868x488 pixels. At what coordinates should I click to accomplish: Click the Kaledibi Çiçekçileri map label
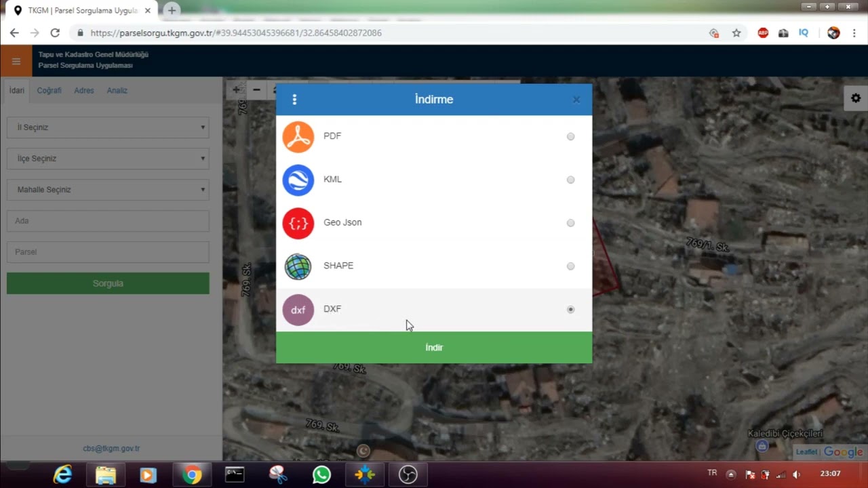pyautogui.click(x=785, y=434)
